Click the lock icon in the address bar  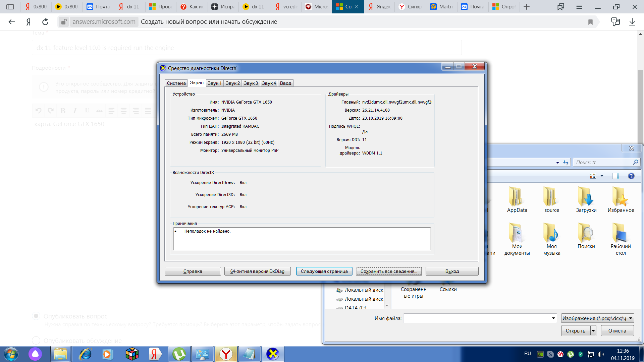click(x=63, y=22)
